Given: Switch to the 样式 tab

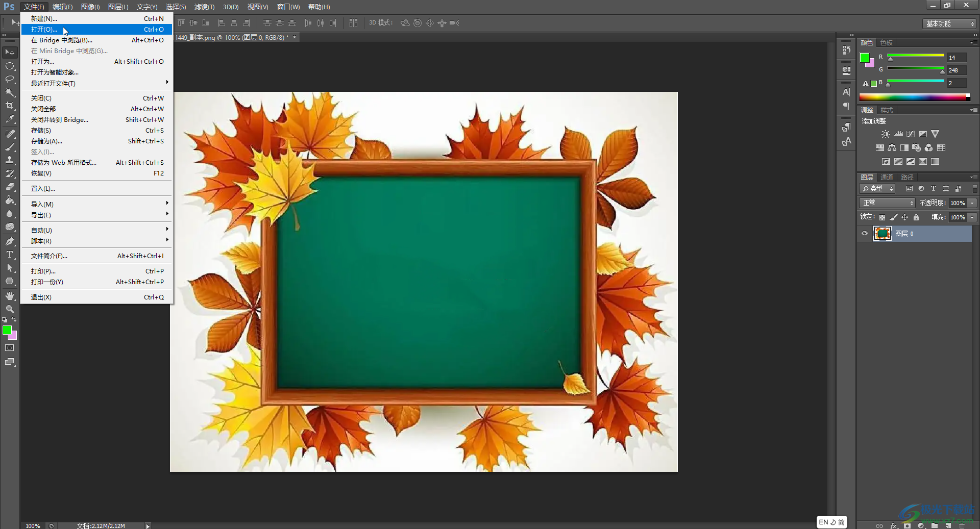Looking at the screenshot, I should [887, 110].
